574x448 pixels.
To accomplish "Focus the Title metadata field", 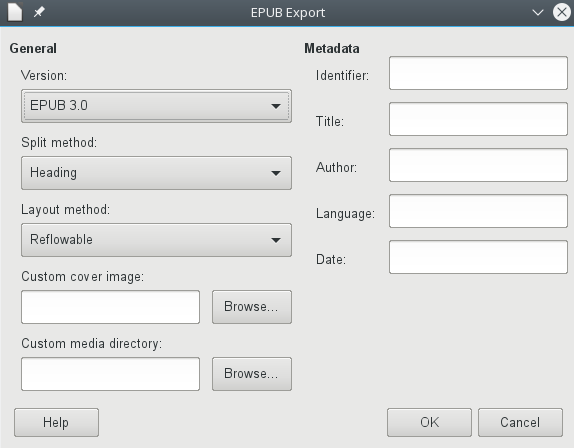I will pos(478,119).
